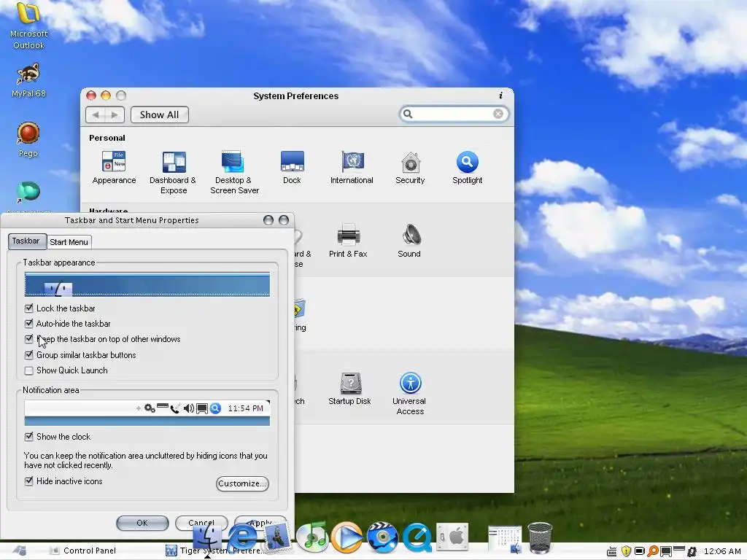This screenshot has width=747, height=560.
Task: Open the Trash bin in the dock
Action: pyautogui.click(x=540, y=538)
